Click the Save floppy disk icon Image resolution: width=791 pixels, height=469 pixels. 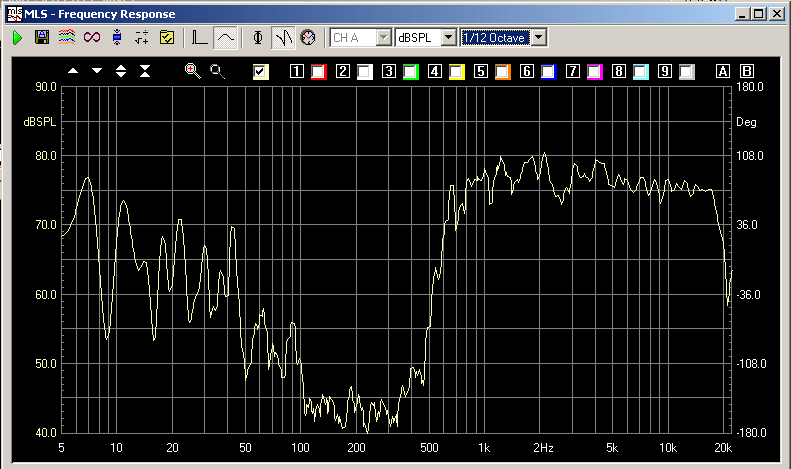click(x=42, y=37)
